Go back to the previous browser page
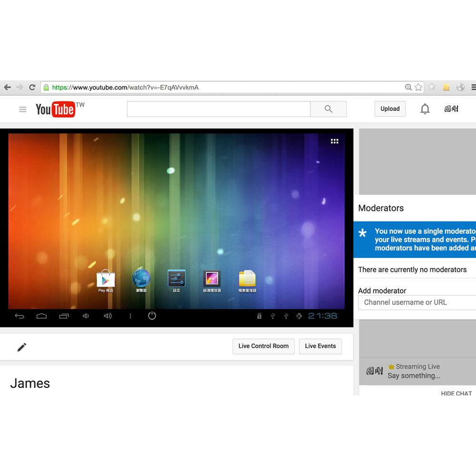Viewport: 476px width, 476px height. tap(7, 87)
